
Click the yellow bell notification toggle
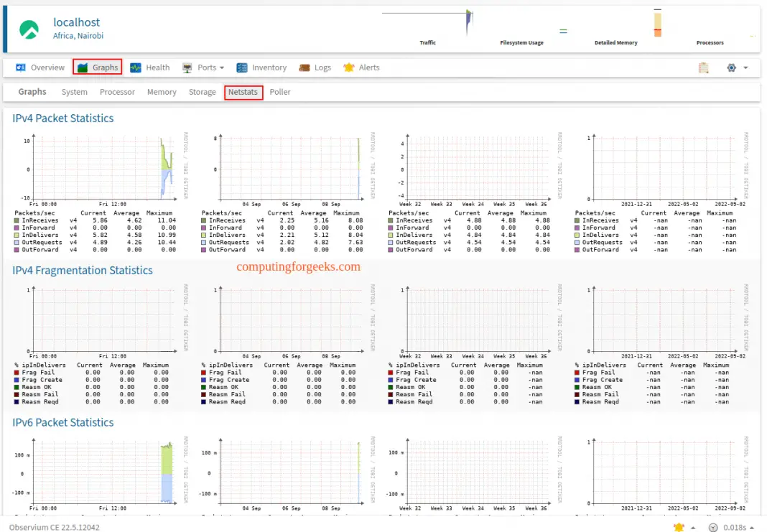click(678, 527)
